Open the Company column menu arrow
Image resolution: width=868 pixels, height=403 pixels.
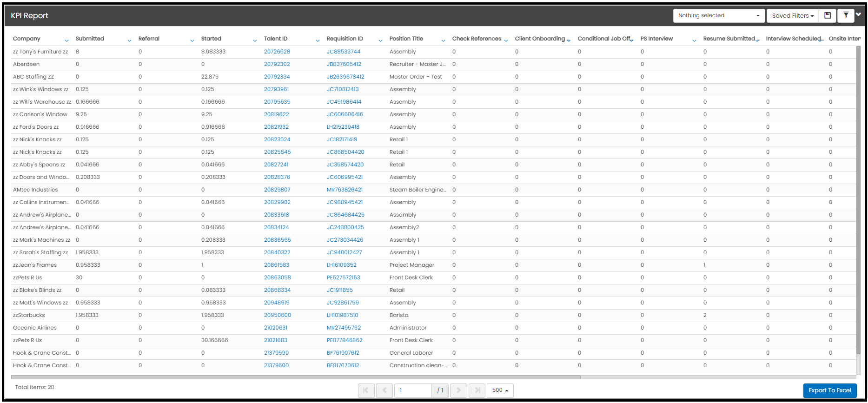(66, 40)
